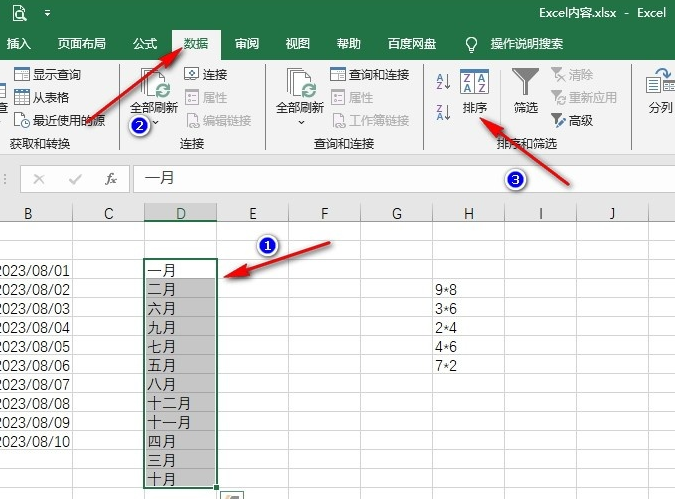Click cell with 3*6
This screenshot has height=502, width=675.
pos(468,308)
